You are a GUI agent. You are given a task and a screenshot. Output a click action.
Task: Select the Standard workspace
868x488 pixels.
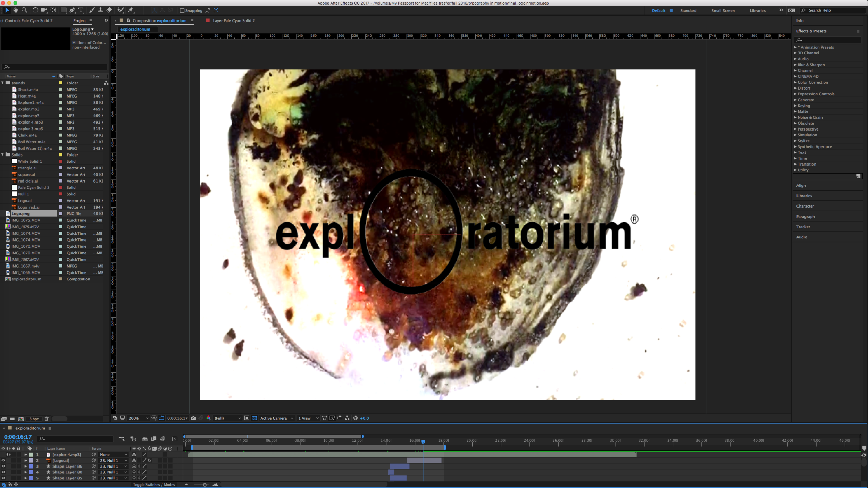pyautogui.click(x=688, y=11)
